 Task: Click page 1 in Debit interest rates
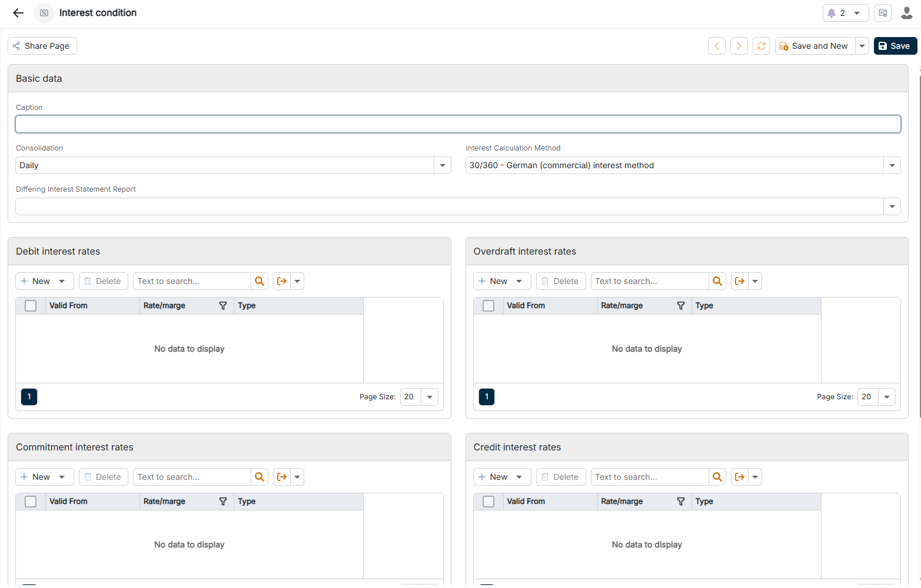[x=29, y=397]
